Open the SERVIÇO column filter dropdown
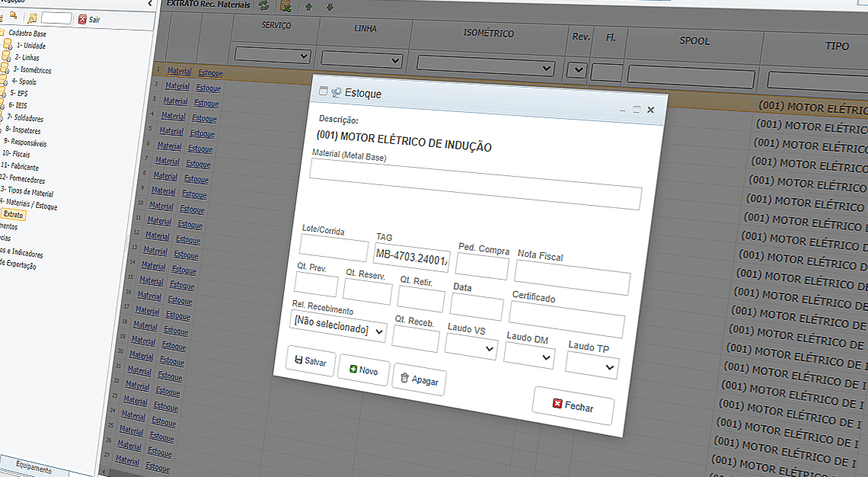Viewport: 868px width, 477px height. point(273,56)
